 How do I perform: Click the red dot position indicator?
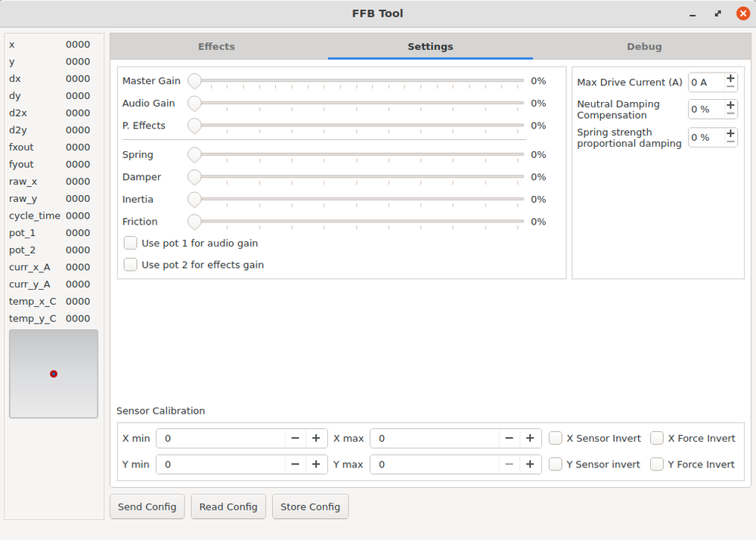click(x=53, y=373)
